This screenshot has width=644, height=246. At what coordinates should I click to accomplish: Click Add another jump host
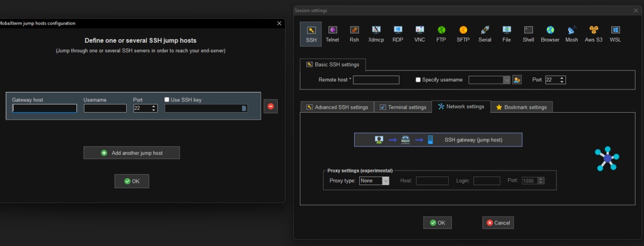coord(131,153)
